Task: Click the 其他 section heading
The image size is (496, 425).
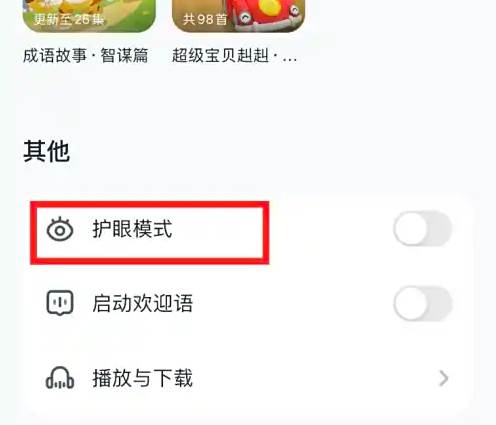Action: (46, 151)
